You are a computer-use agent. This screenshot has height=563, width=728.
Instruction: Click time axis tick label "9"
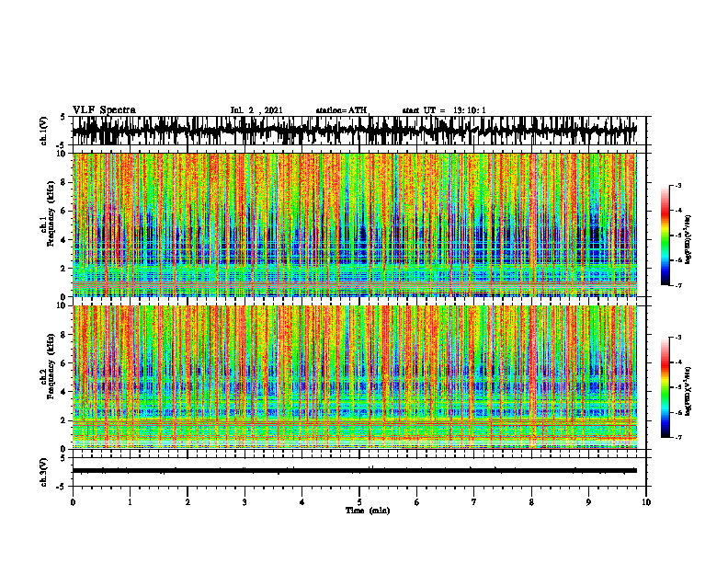[588, 502]
